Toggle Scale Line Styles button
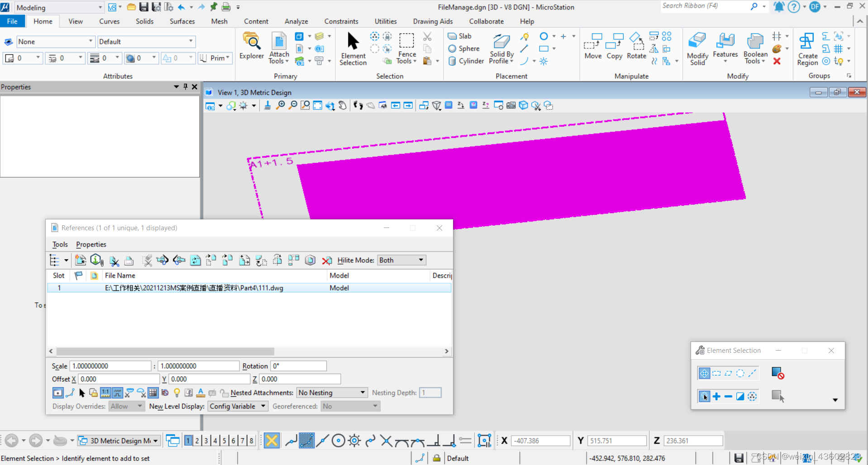868x465 pixels. 117,393
